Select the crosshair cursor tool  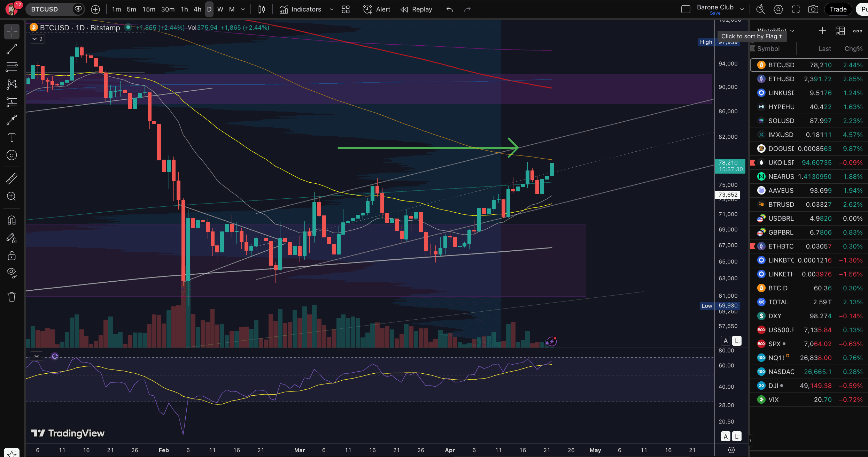pyautogui.click(x=11, y=32)
